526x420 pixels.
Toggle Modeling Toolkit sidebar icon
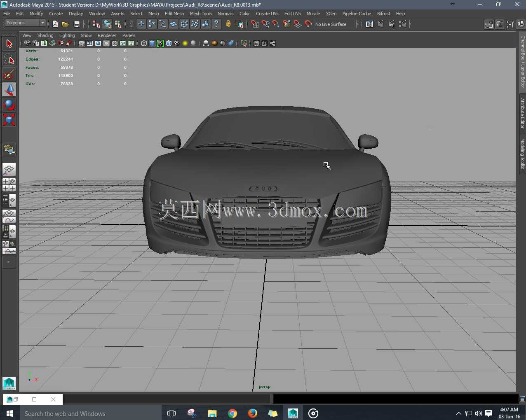(x=489, y=24)
